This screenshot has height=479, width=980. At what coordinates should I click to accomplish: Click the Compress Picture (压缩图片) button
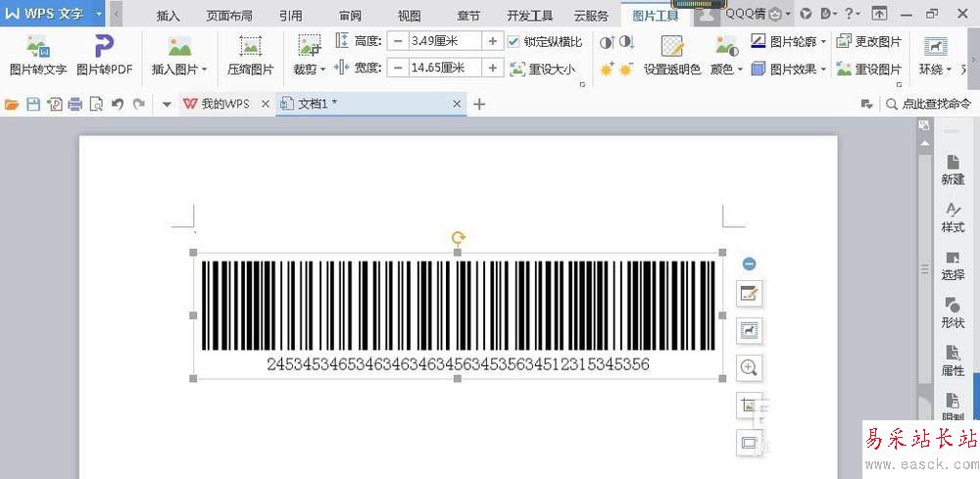coord(251,55)
